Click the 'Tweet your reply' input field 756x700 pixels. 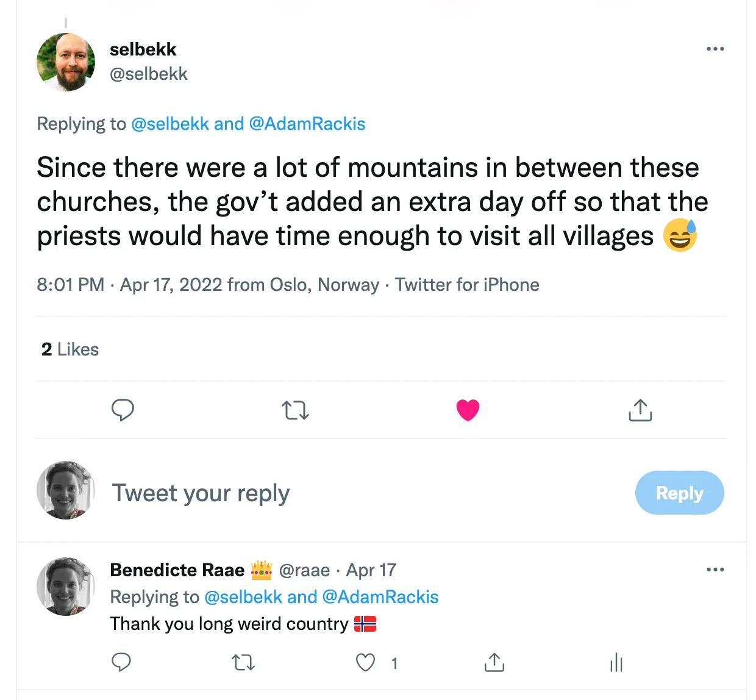[x=201, y=493]
